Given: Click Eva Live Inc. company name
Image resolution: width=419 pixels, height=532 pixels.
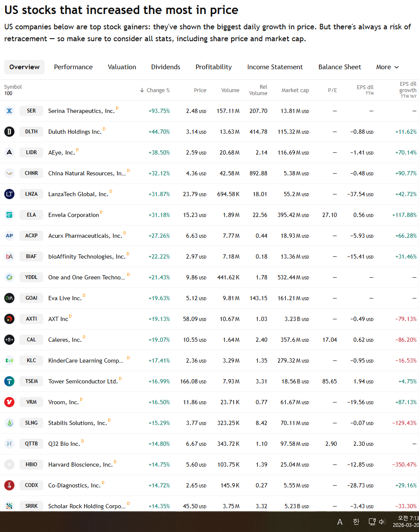Looking at the screenshot, I should (x=65, y=298).
